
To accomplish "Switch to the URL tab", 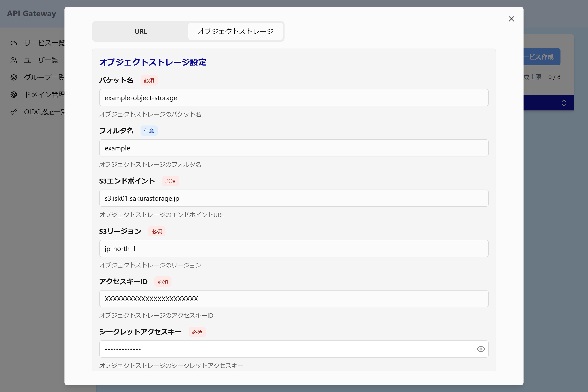I will (x=141, y=32).
